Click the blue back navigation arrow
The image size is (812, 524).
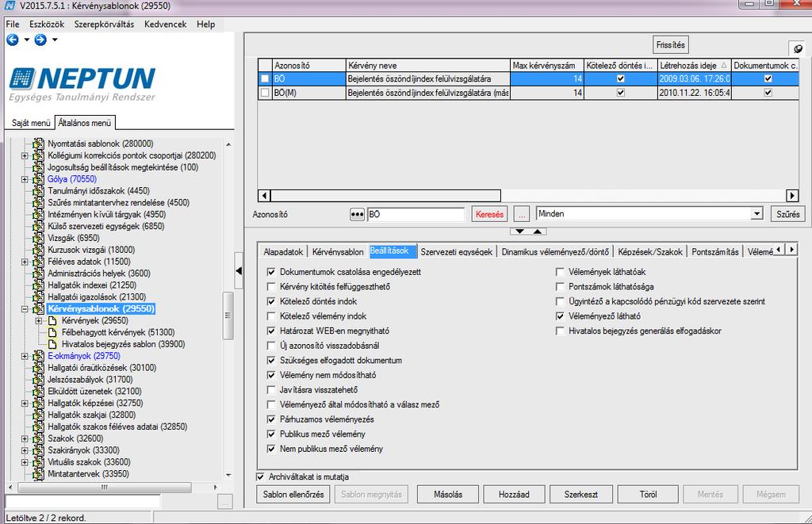tap(13, 40)
